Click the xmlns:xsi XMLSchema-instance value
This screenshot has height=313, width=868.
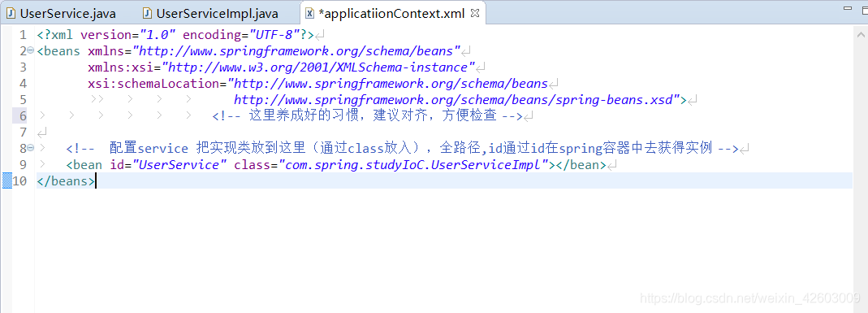pyautogui.click(x=318, y=67)
